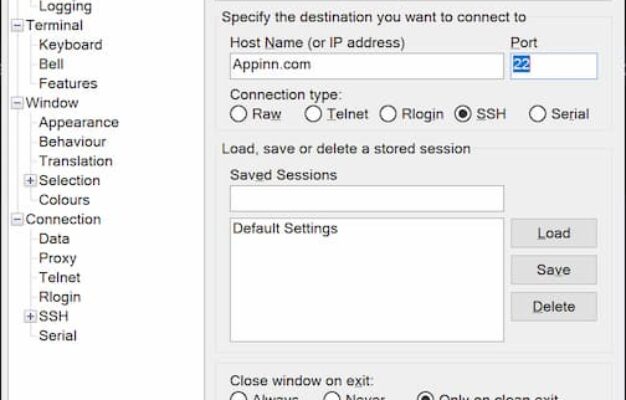Select the Raw connection type
The image size is (626, 400).
239,114
